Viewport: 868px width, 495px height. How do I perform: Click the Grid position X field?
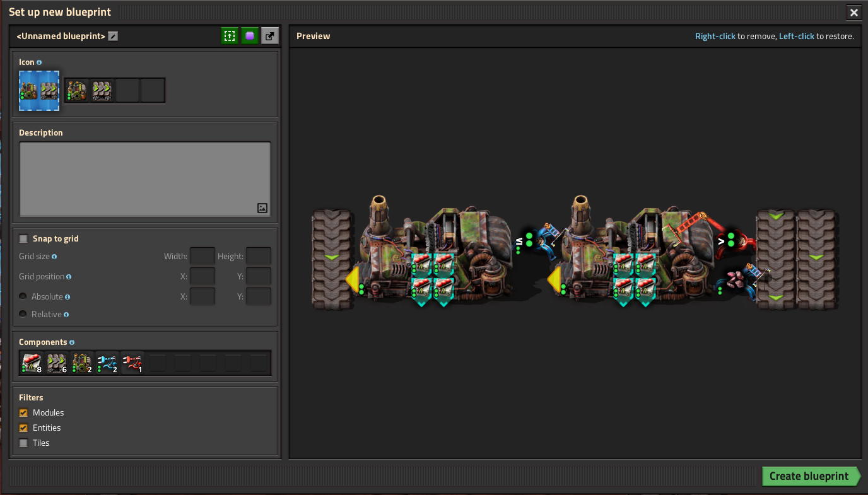tap(202, 276)
